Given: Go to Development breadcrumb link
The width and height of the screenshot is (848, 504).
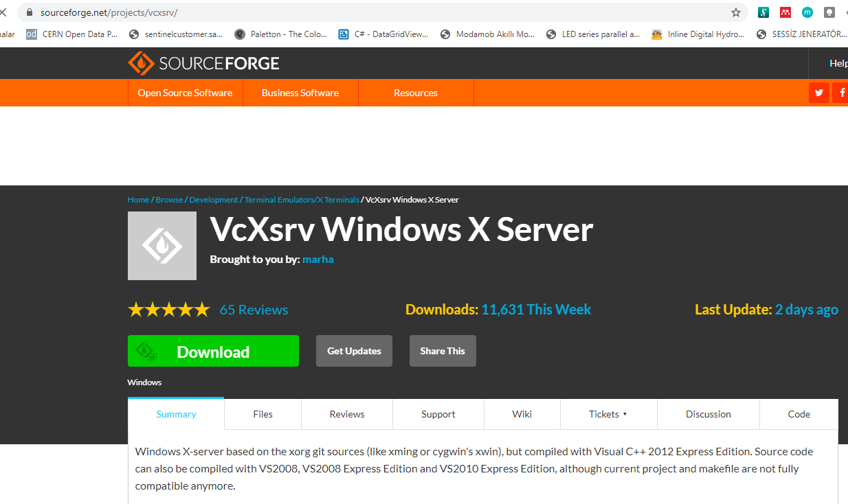Looking at the screenshot, I should click(214, 200).
